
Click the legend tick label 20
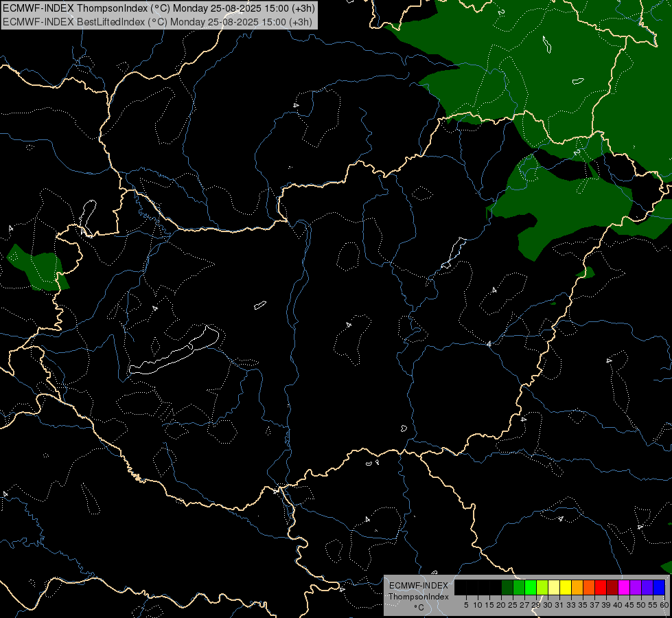click(x=501, y=605)
